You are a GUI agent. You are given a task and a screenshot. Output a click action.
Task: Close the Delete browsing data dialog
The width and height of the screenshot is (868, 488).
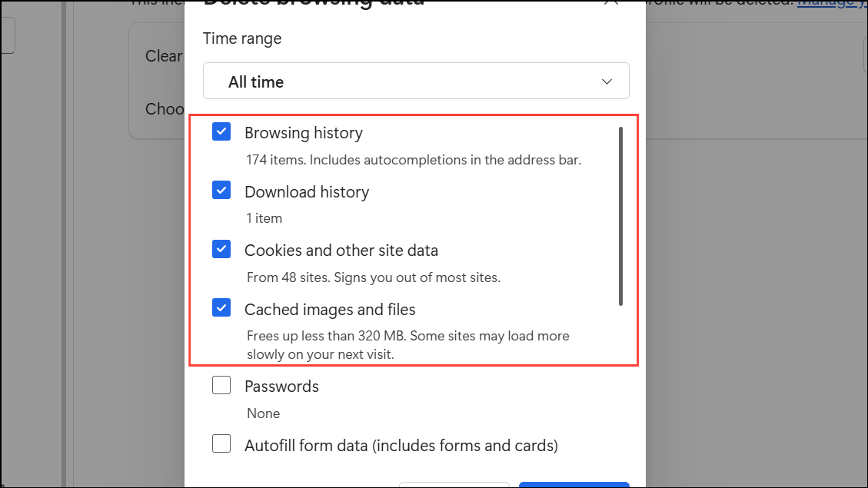coord(611,2)
